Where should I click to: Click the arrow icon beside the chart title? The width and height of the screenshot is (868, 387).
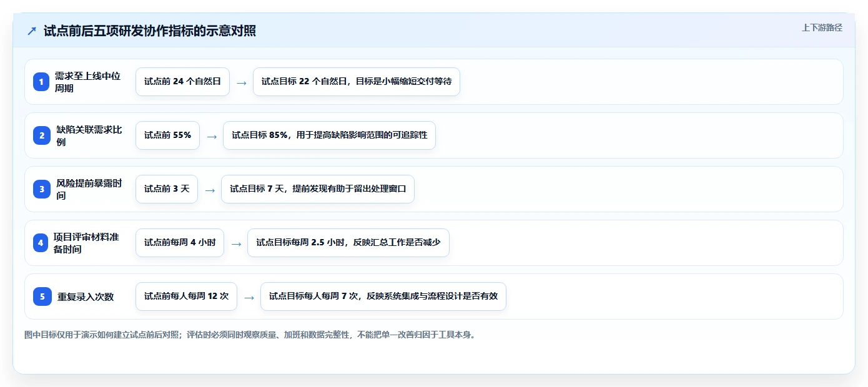tap(32, 31)
